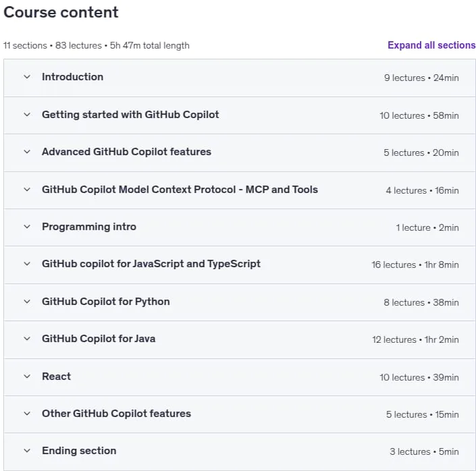This screenshot has width=476, height=471.
Task: Select the React section title
Action: tap(56, 377)
